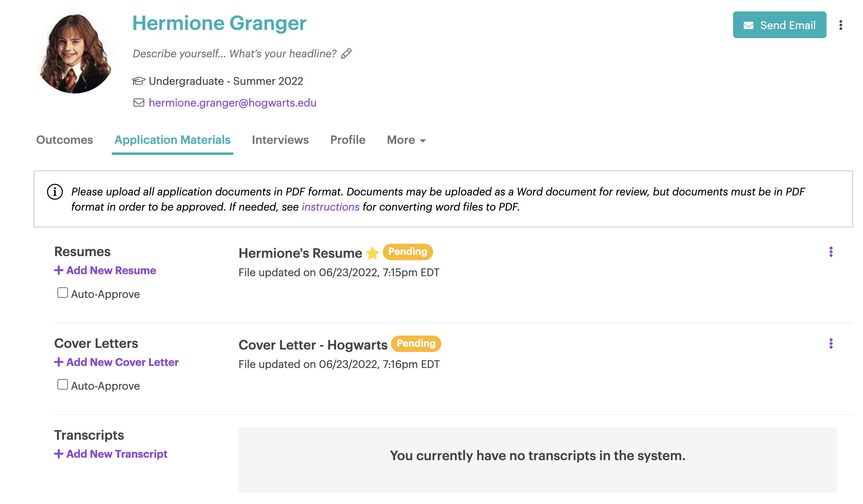Image resolution: width=863 pixels, height=504 pixels.
Task: Enable Auto-Approve for Cover Letters
Action: point(63,384)
